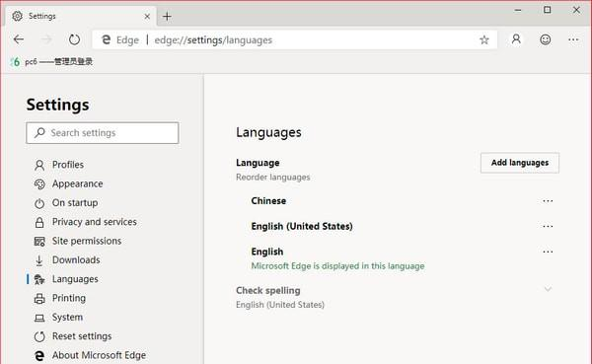Click the Search settings field
The width and height of the screenshot is (592, 364).
click(x=103, y=133)
